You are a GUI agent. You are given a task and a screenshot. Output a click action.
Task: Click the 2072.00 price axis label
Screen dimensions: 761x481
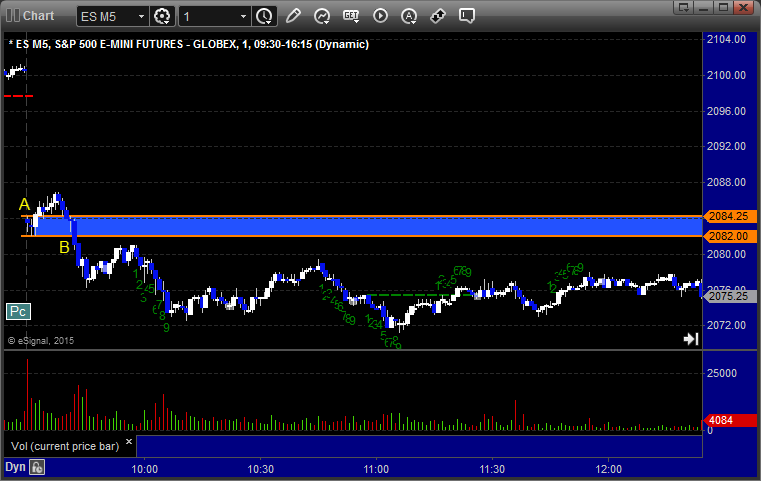click(726, 325)
